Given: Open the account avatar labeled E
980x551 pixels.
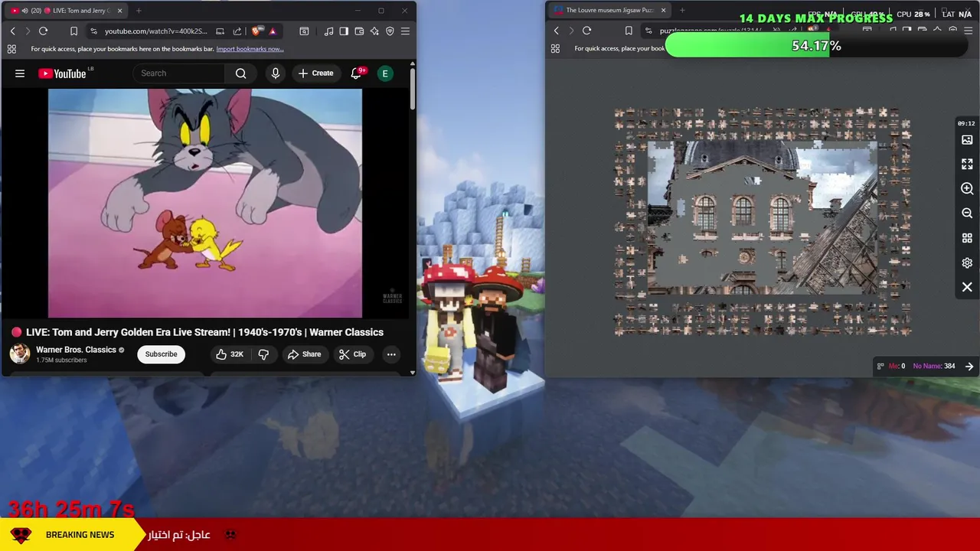Looking at the screenshot, I should pyautogui.click(x=385, y=73).
